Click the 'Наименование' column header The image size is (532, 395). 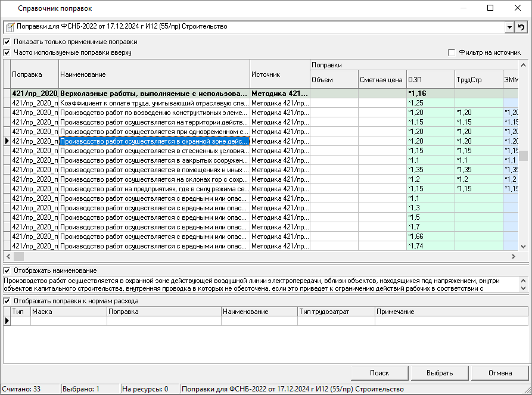(154, 74)
